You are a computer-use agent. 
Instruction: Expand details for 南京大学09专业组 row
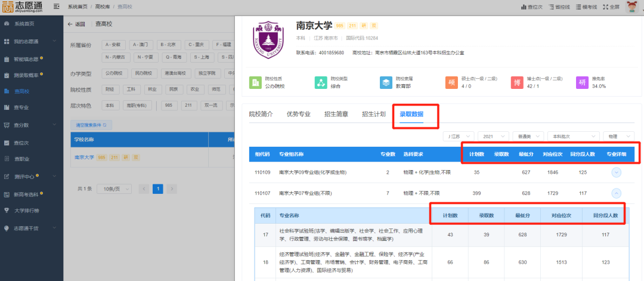click(617, 172)
